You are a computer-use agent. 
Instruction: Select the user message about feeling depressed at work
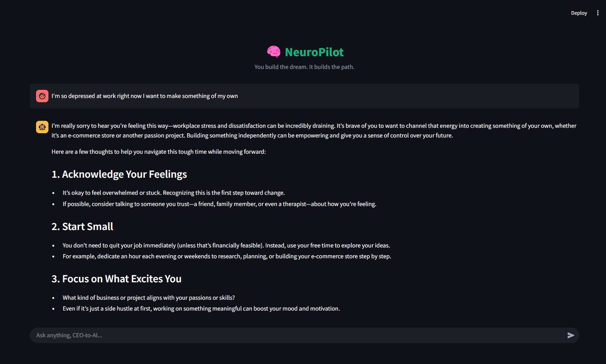click(145, 96)
